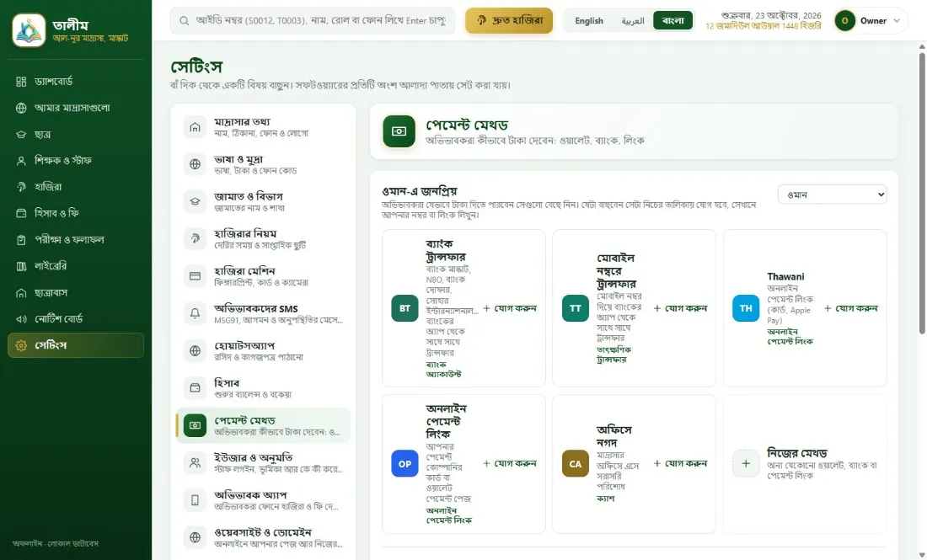This screenshot has height=560, width=927.
Task: Click the vertical page scrollbar
Action: pyautogui.click(x=922, y=193)
